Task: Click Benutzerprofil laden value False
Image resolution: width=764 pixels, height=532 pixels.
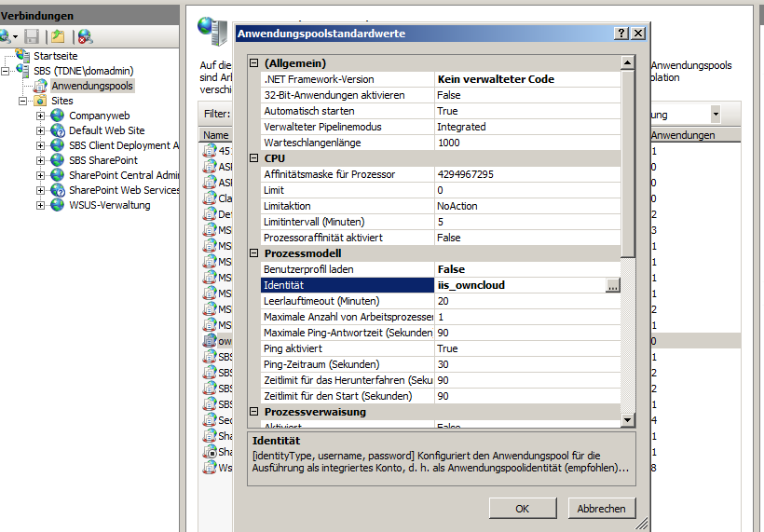Action: 527,269
